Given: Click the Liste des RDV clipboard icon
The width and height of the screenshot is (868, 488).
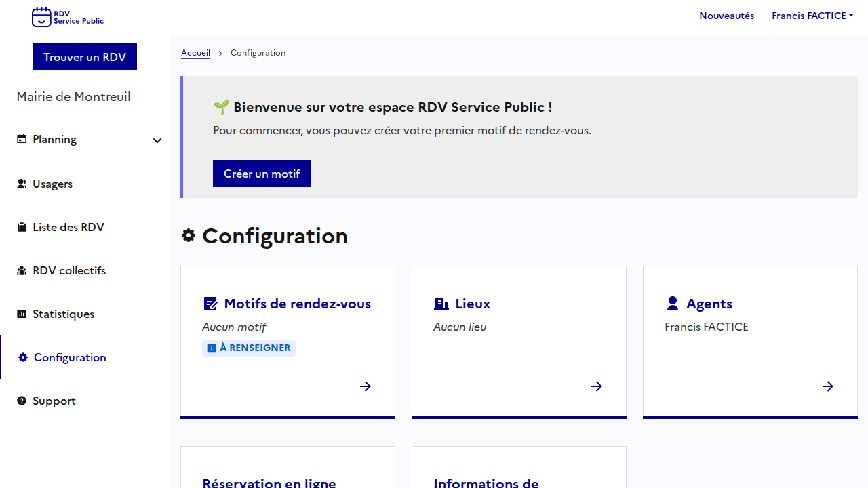Looking at the screenshot, I should pyautogui.click(x=22, y=227).
